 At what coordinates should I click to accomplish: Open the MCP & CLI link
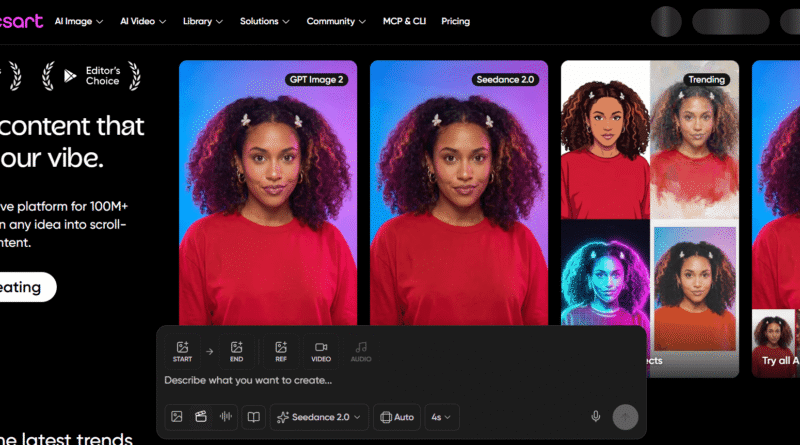[404, 21]
